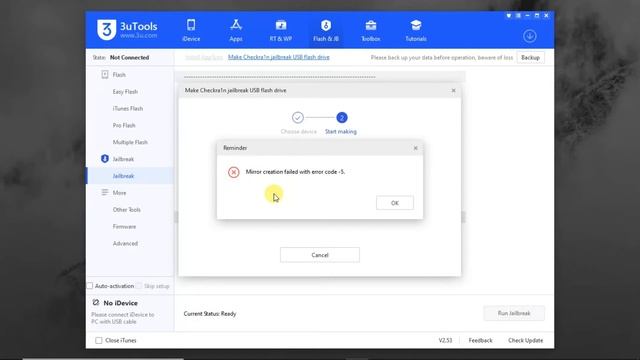Click the Not Connected state label

point(129,57)
